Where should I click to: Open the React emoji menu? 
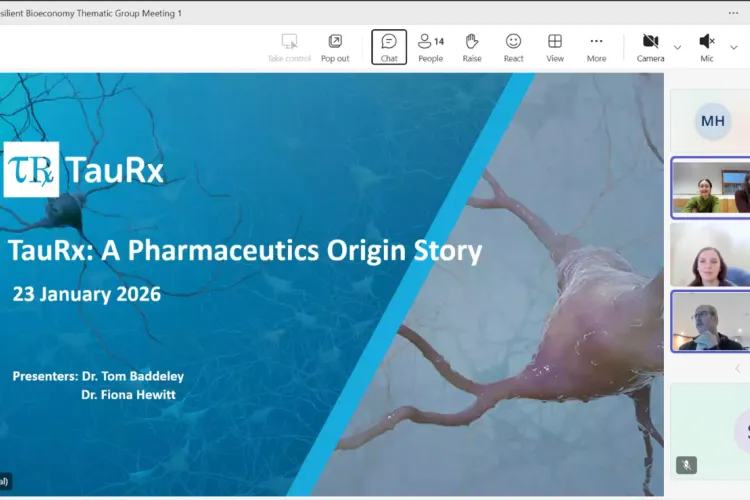point(513,48)
